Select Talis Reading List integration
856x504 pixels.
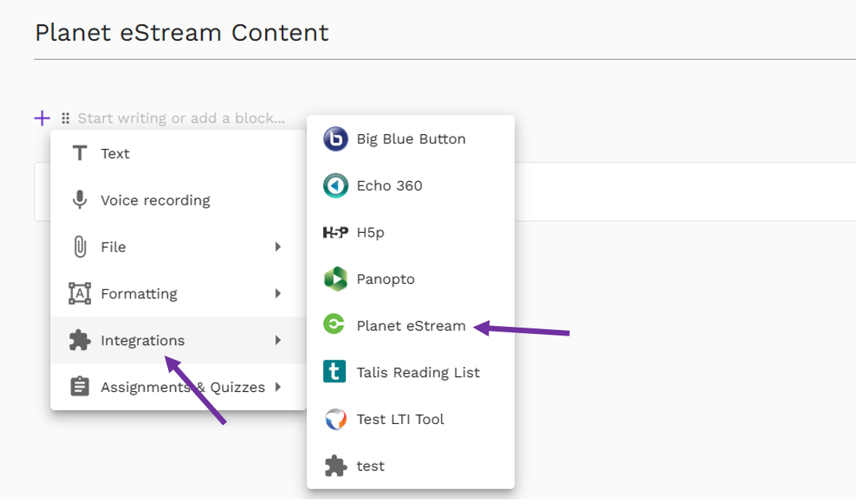pyautogui.click(x=410, y=372)
